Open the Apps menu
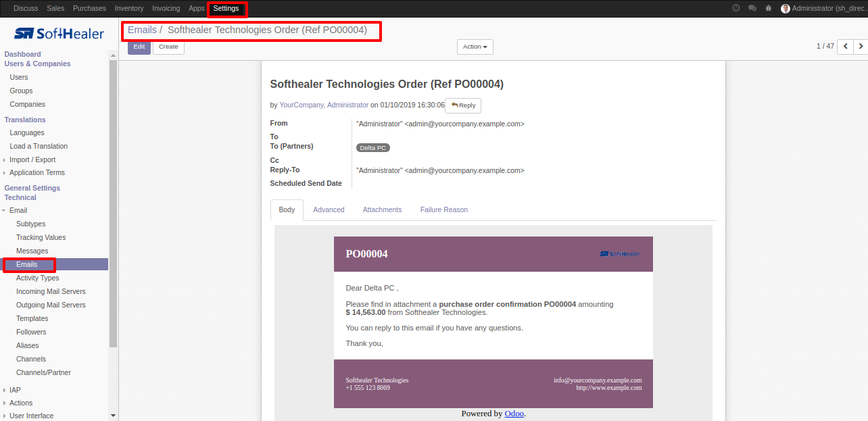The width and height of the screenshot is (868, 421). tap(197, 8)
